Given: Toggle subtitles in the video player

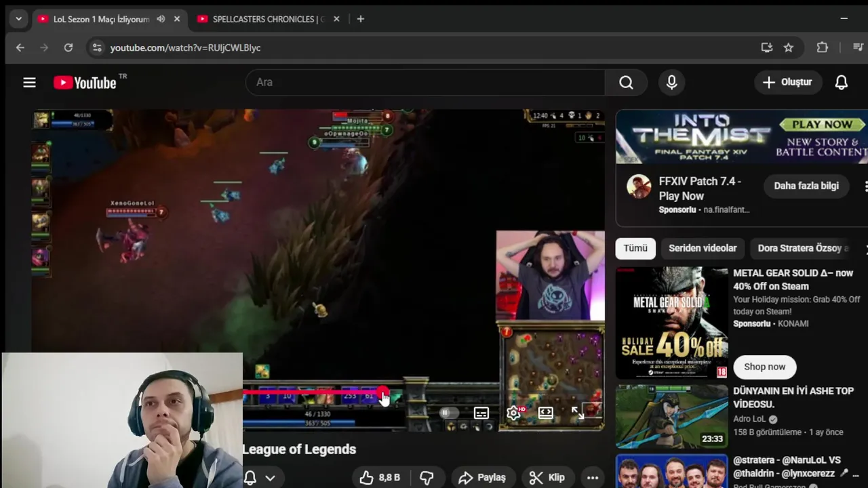Looking at the screenshot, I should pyautogui.click(x=481, y=413).
